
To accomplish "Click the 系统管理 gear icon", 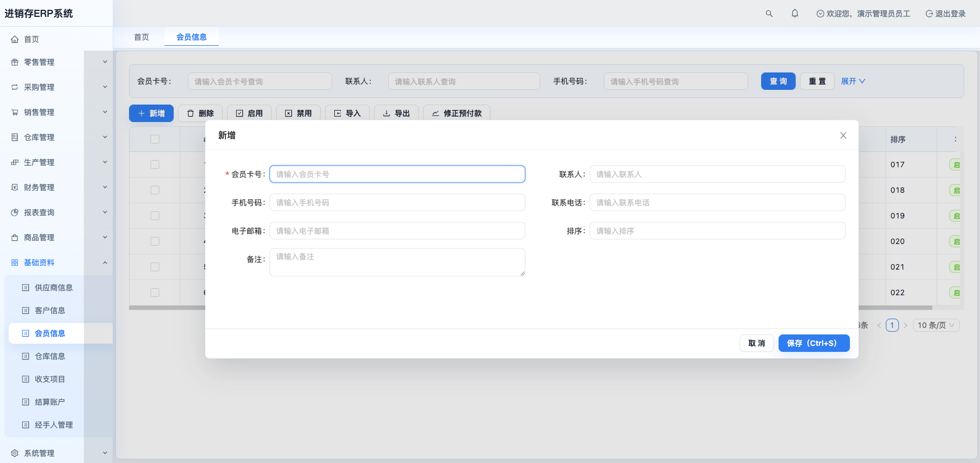I will [15, 453].
